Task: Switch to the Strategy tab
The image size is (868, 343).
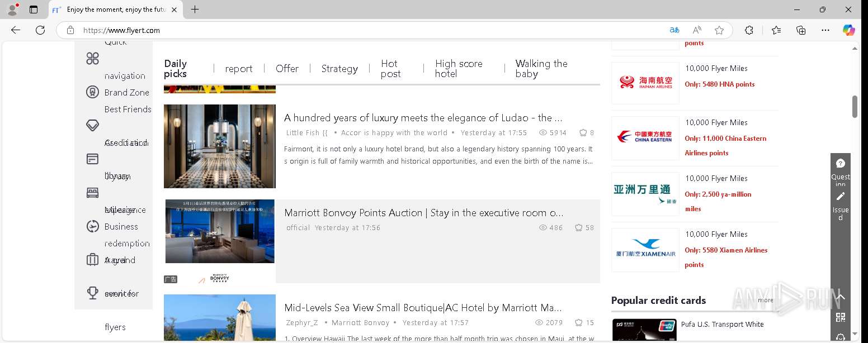Action: click(339, 69)
